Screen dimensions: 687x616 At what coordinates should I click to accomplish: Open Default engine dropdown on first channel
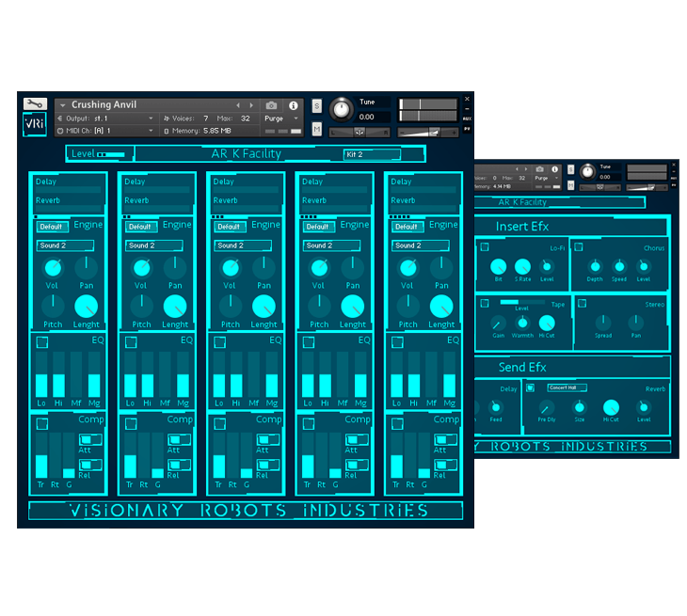[53, 227]
